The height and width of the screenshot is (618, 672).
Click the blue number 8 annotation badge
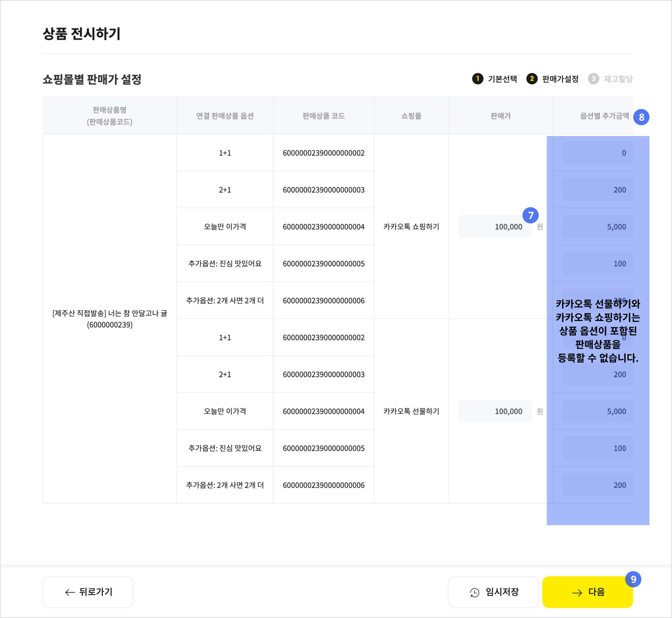(641, 117)
